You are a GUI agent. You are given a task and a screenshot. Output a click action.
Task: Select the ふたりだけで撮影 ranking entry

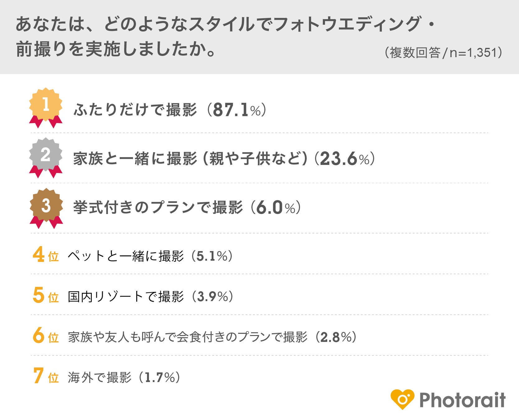135,110
